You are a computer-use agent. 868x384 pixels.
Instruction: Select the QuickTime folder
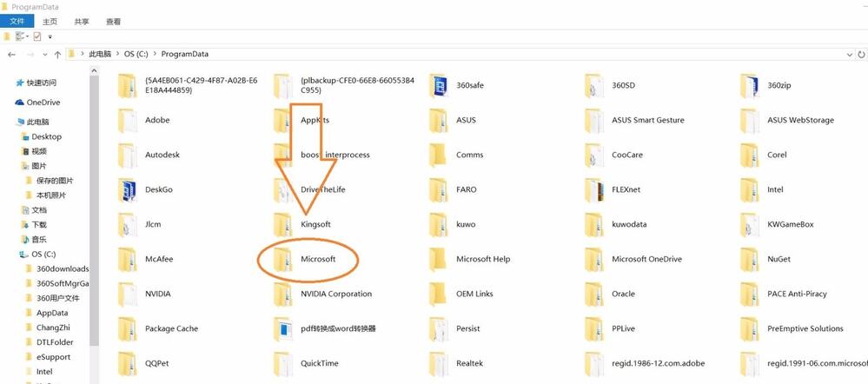point(307,363)
